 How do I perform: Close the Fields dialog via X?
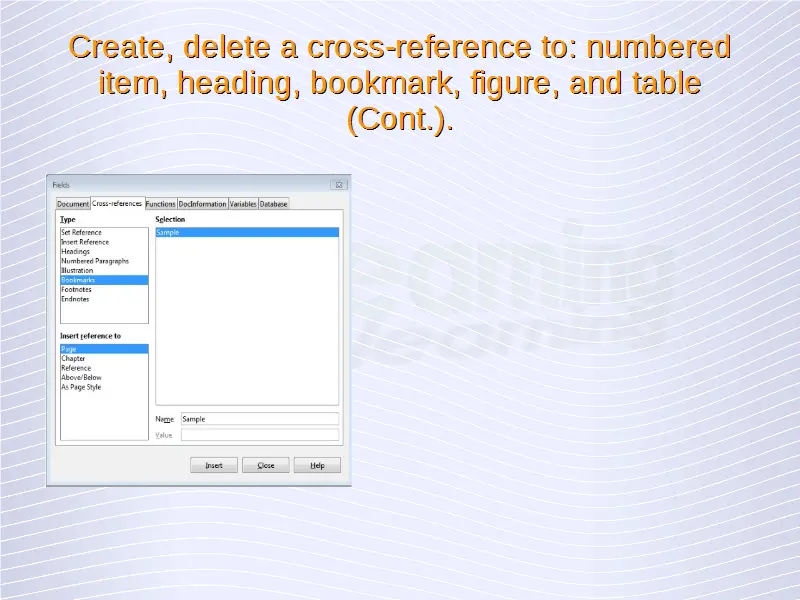coord(339,185)
